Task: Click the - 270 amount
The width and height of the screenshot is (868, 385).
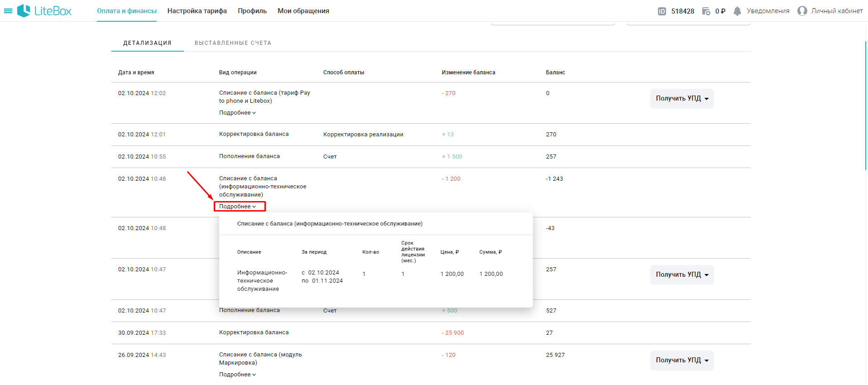Action: coord(449,93)
